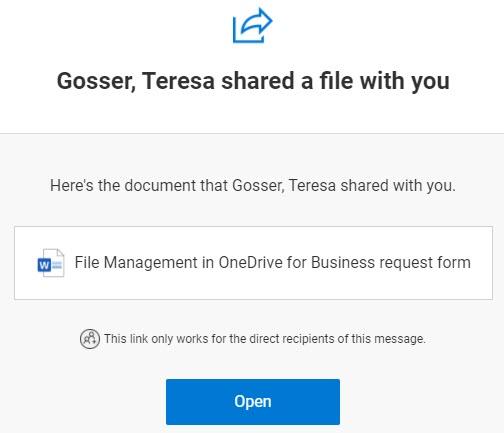Click the word 'OneDrive' in the file name
The width and height of the screenshot is (504, 433).
[251, 262]
